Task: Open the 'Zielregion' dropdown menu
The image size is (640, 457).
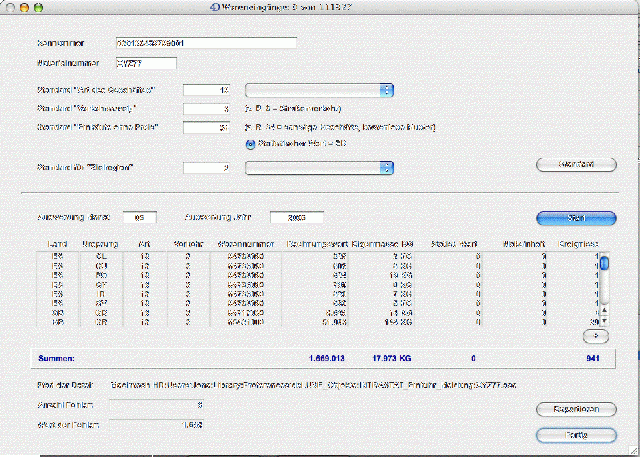Action: (x=320, y=168)
